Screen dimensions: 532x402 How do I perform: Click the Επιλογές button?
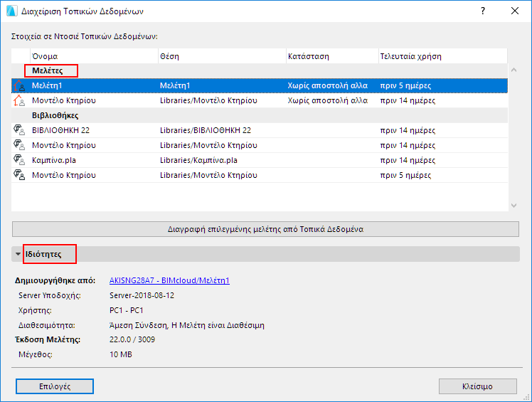click(x=55, y=386)
